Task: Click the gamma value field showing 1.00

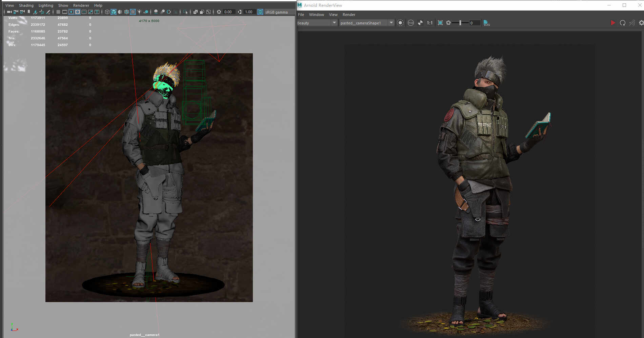Action: tap(249, 12)
